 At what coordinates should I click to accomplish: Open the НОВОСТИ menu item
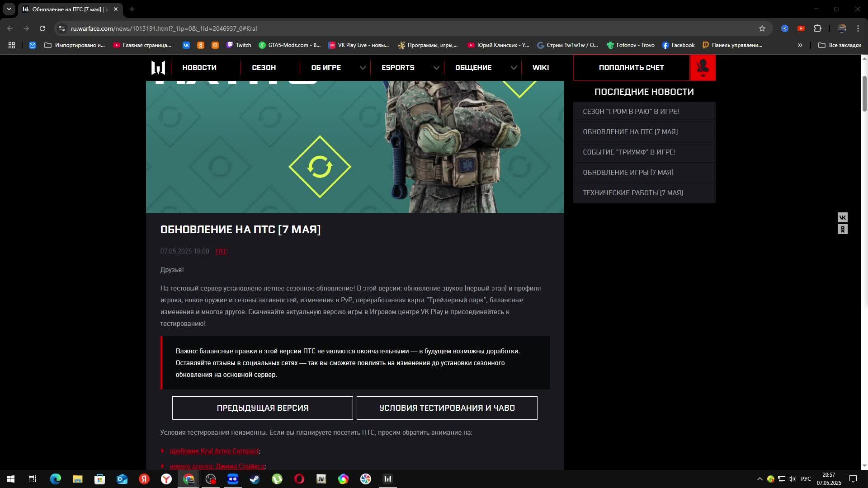199,68
